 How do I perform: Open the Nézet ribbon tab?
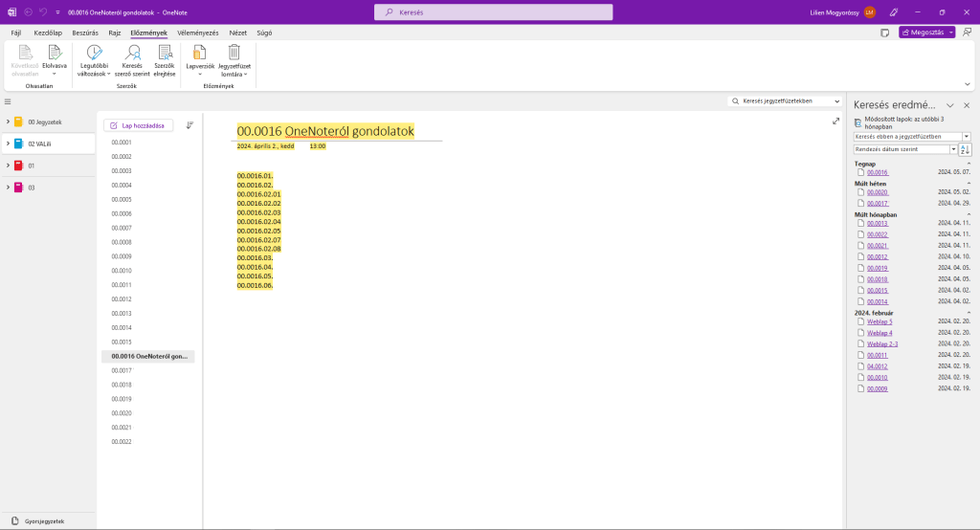[x=237, y=33]
